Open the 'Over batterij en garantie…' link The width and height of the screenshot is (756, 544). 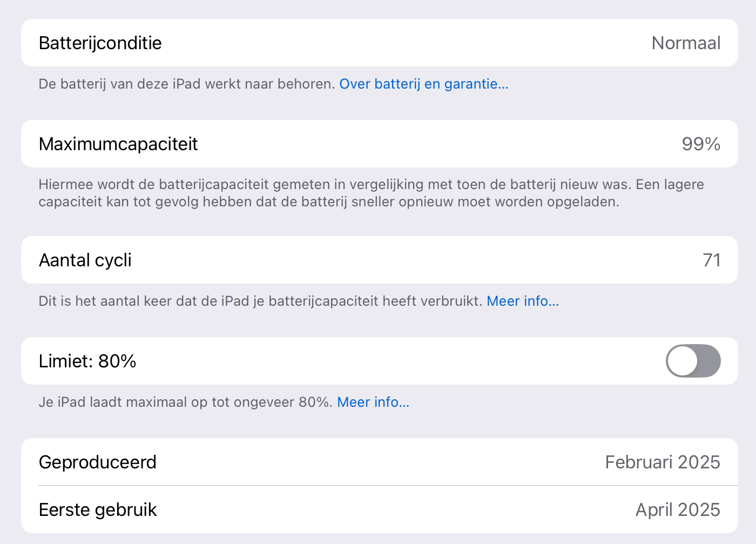(423, 84)
